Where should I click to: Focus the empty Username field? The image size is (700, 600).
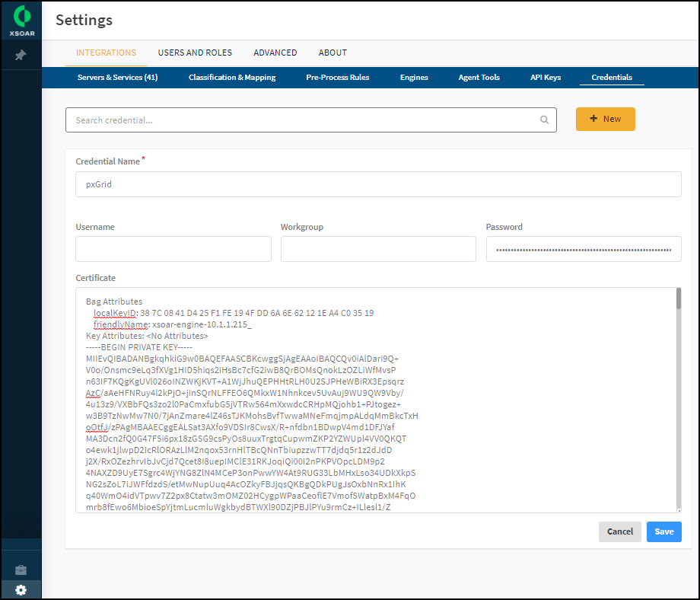pyautogui.click(x=173, y=249)
